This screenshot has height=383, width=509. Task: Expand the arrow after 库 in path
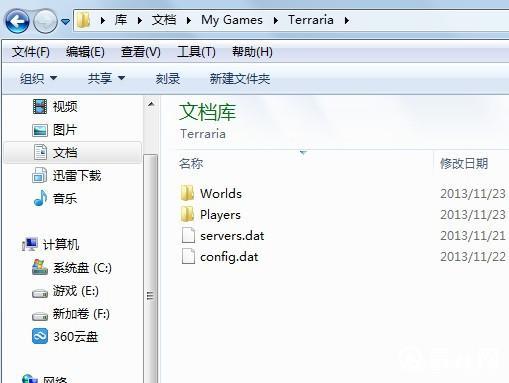click(x=140, y=21)
